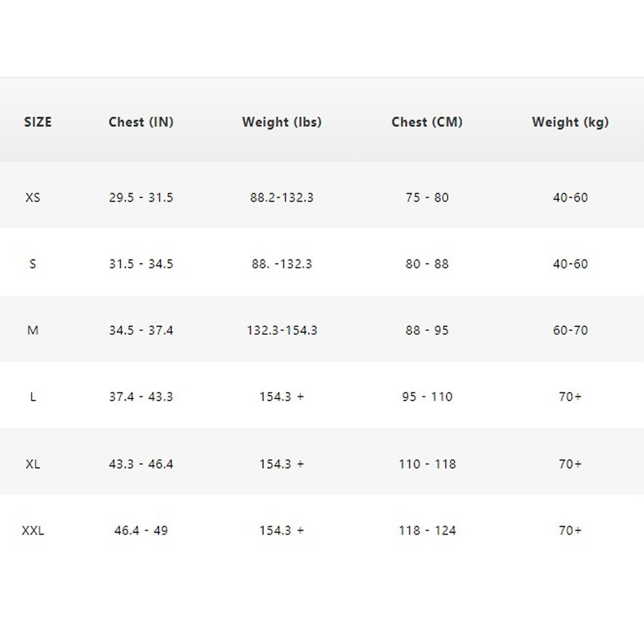
Task: Select the 46.4 - 49 chest cell
Action: click(x=141, y=531)
